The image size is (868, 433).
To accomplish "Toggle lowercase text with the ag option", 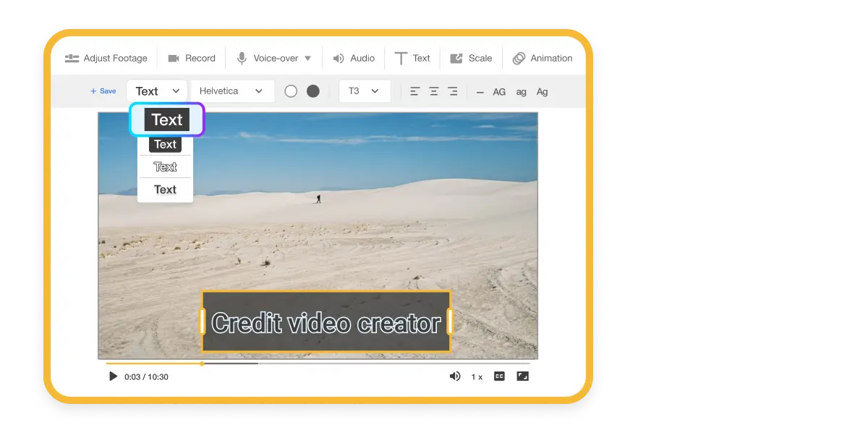I will coord(520,91).
